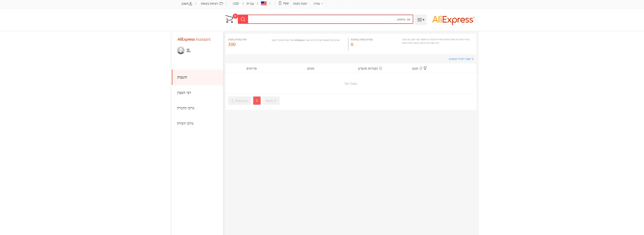Image resolution: width=644 pixels, height=235 pixels.
Task: Click the club points balance 300
Action: [x=232, y=45]
